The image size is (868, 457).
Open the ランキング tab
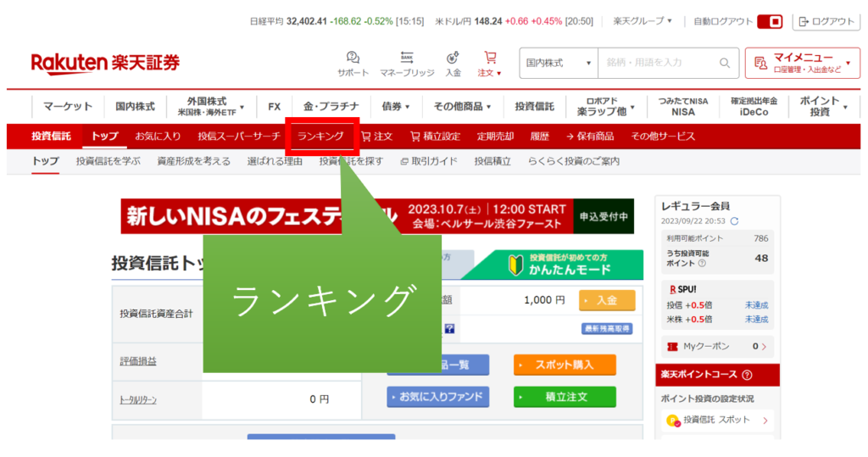320,137
